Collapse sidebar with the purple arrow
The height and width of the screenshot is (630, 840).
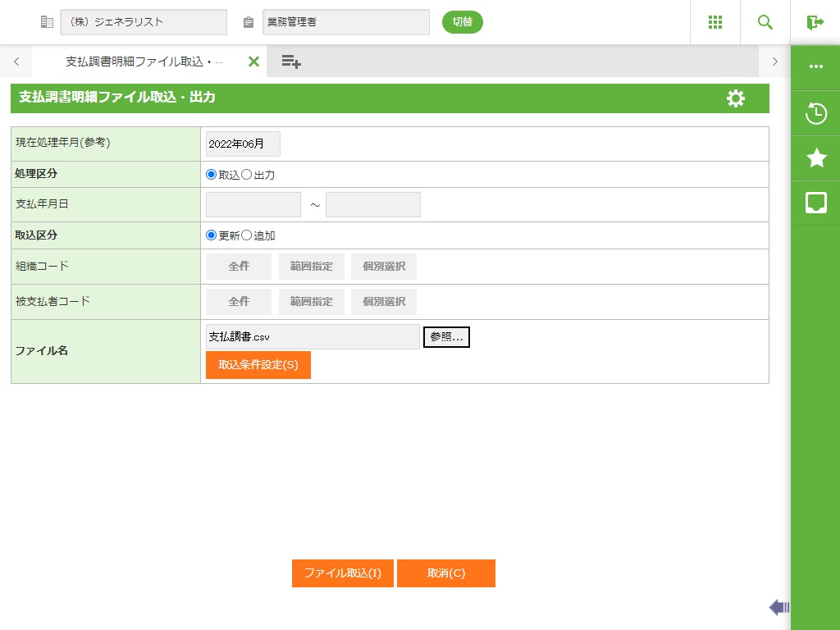pyautogui.click(x=778, y=607)
